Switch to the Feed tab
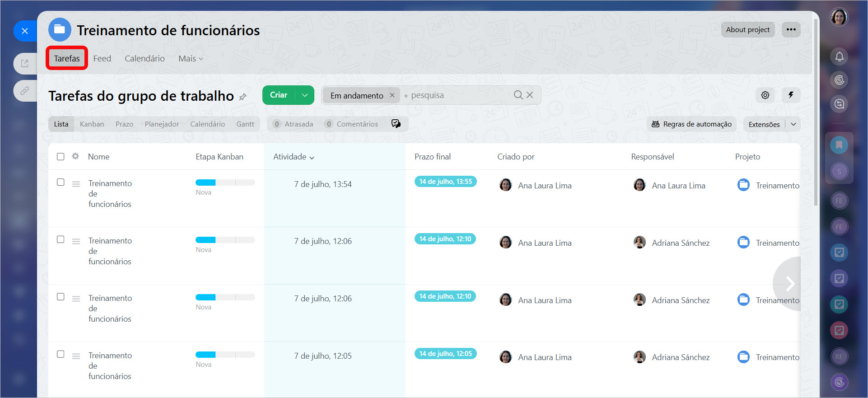Screen dimensions: 868x398 tap(102, 59)
